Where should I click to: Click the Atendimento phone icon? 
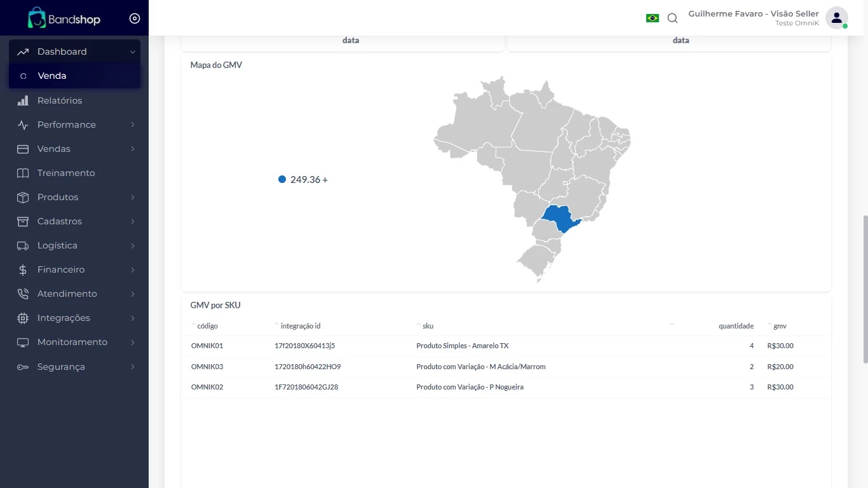[23, 294]
